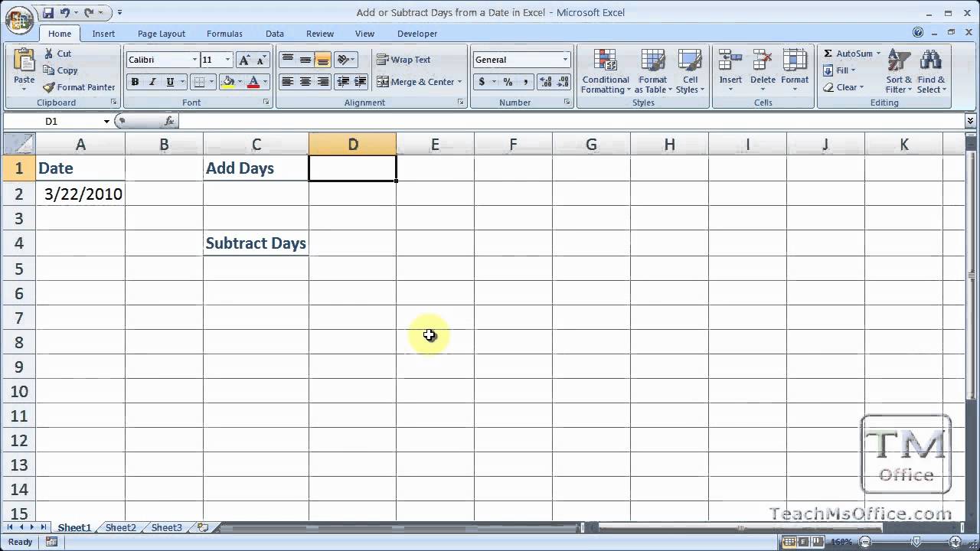
Task: Click the Paste clipboard icon
Action: coord(24,61)
